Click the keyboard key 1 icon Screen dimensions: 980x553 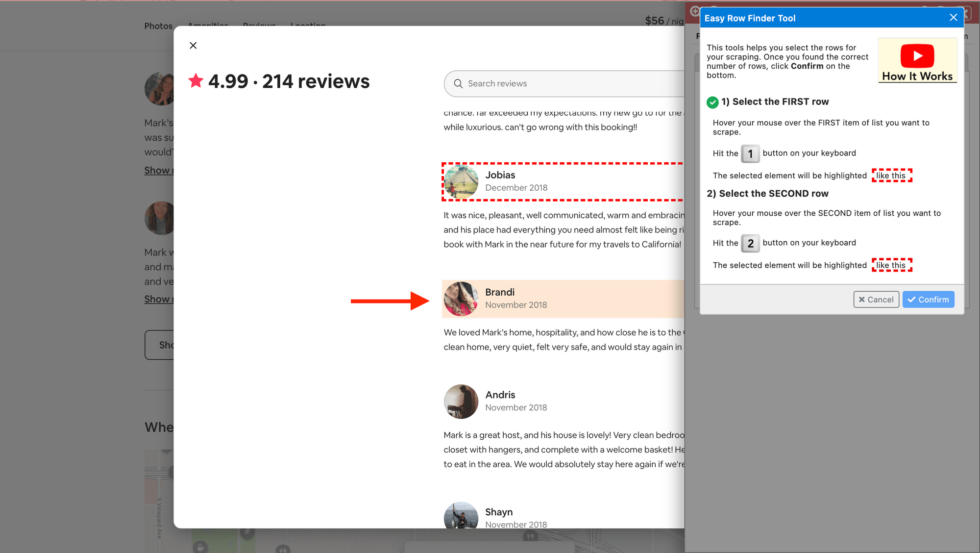[x=750, y=154]
